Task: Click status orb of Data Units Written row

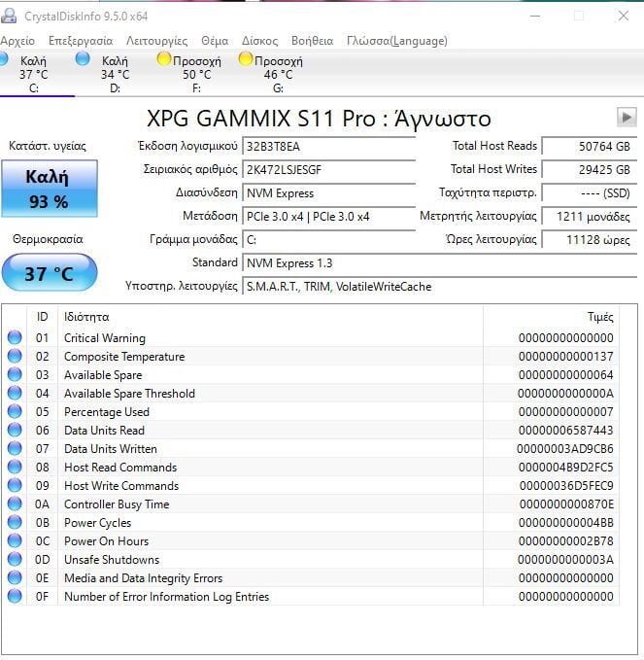Action: coord(15,448)
